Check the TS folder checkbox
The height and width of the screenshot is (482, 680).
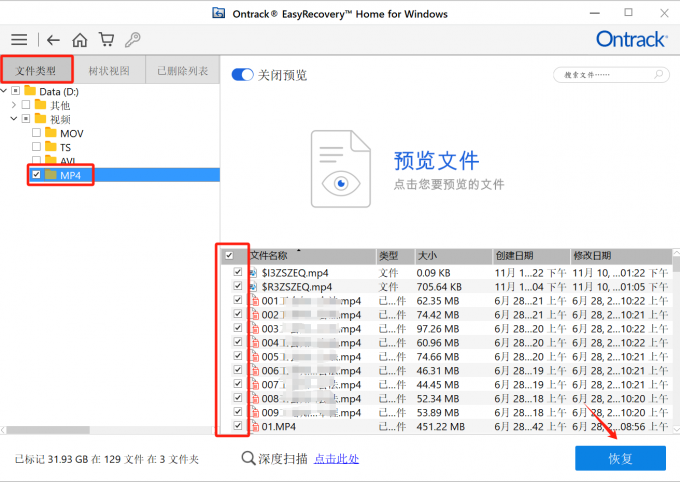pyautogui.click(x=36, y=147)
